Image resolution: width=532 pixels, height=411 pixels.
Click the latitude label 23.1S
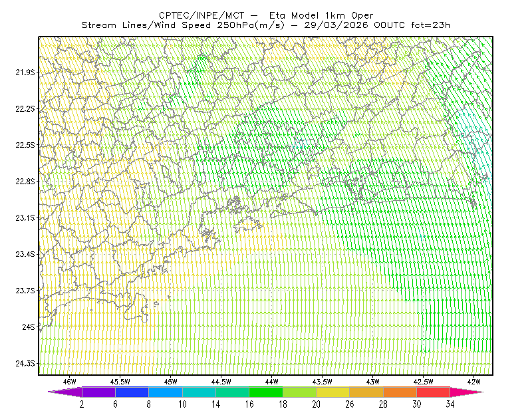click(x=25, y=217)
